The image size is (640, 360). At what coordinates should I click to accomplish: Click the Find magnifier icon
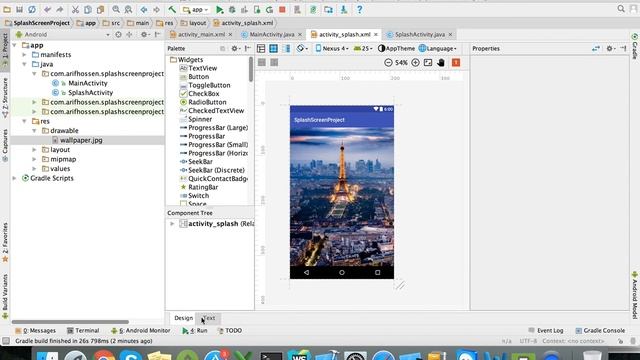[x=116, y=9]
